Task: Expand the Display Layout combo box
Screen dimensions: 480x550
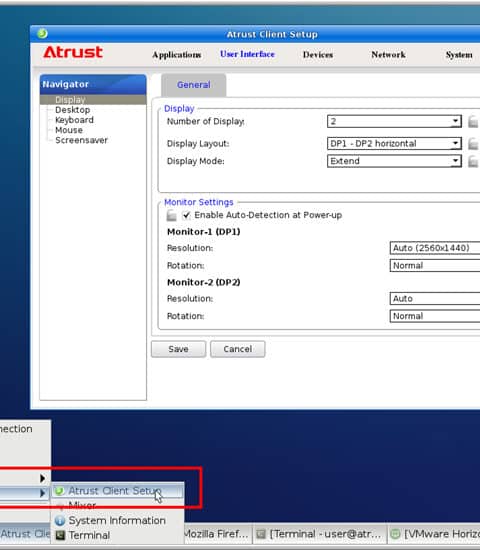Action: pos(394,143)
